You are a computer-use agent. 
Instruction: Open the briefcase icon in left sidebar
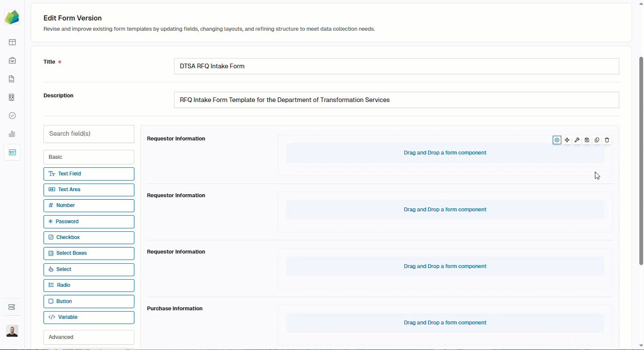(12, 61)
